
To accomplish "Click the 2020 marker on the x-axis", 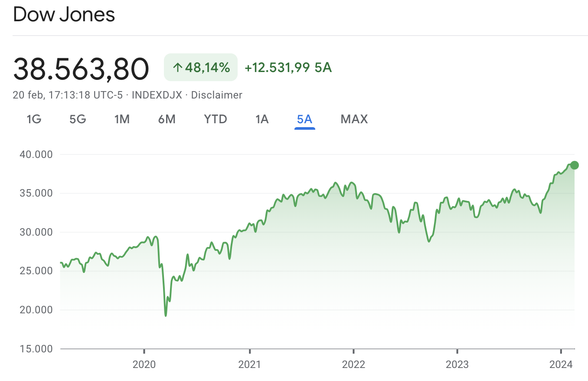I will [144, 364].
